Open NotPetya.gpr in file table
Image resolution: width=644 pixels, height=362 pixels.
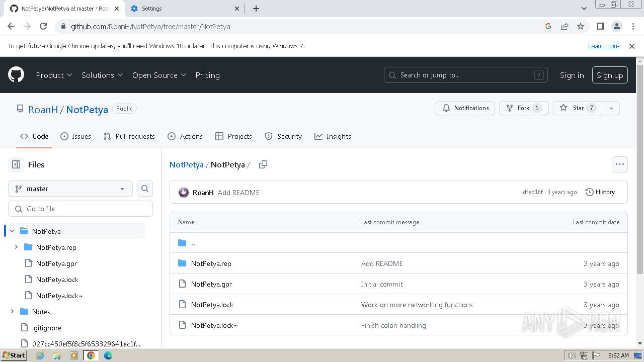211,284
